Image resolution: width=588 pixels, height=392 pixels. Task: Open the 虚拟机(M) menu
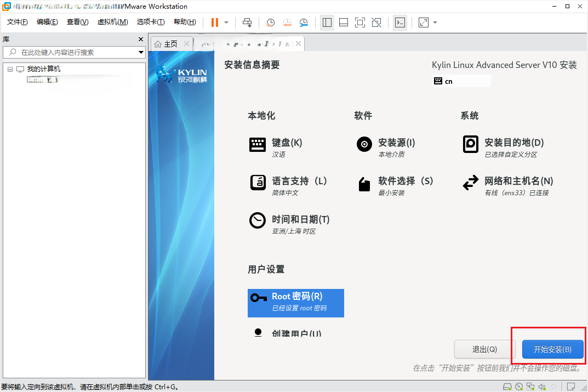click(112, 22)
